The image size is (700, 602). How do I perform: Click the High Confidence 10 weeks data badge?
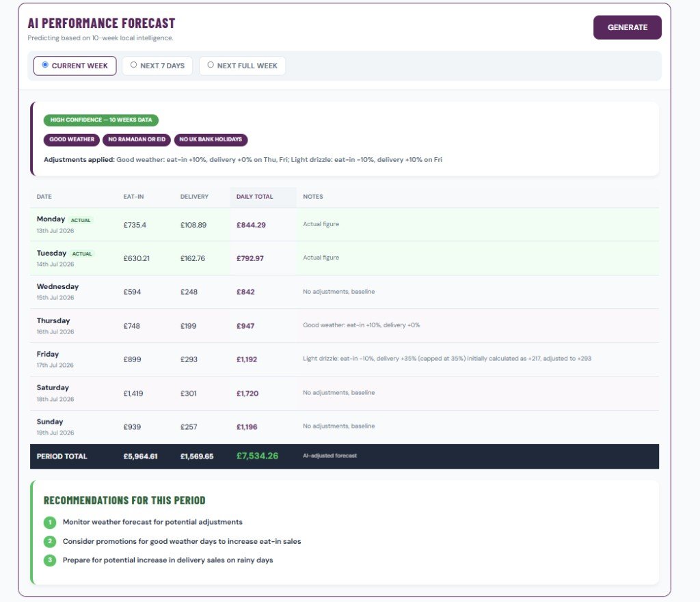point(101,120)
